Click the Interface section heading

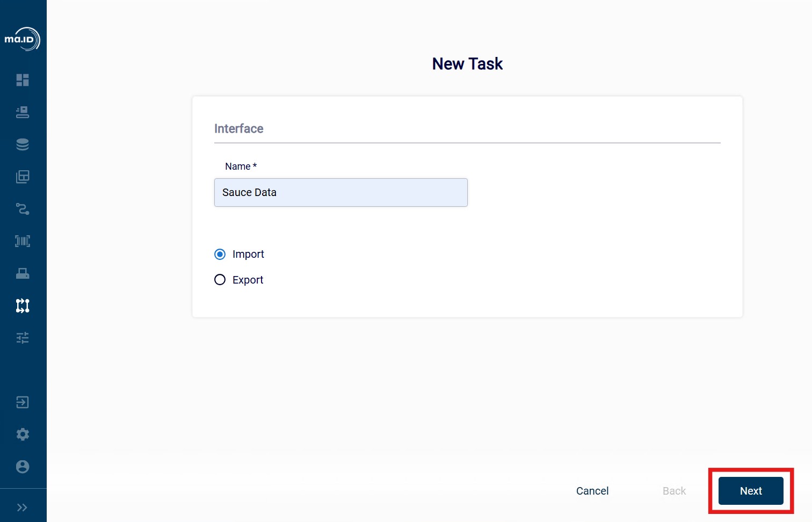(x=239, y=129)
